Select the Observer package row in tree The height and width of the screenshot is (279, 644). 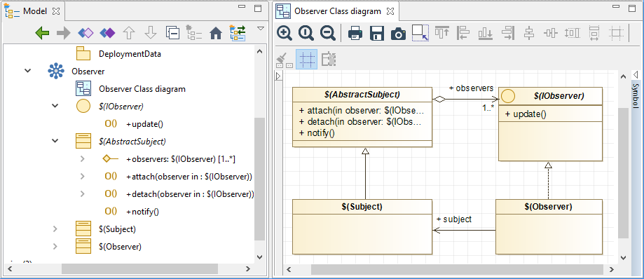[88, 71]
